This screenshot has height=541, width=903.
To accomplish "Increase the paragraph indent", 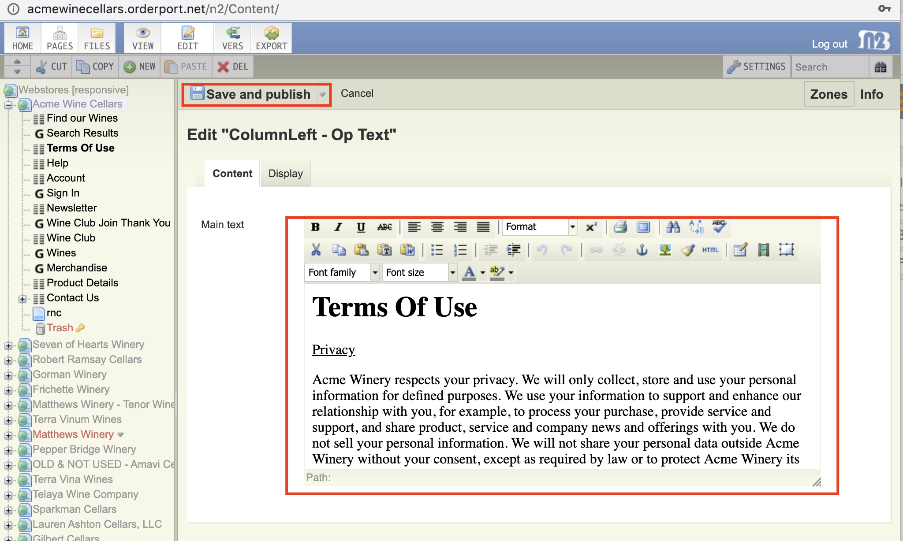I will (x=513, y=249).
